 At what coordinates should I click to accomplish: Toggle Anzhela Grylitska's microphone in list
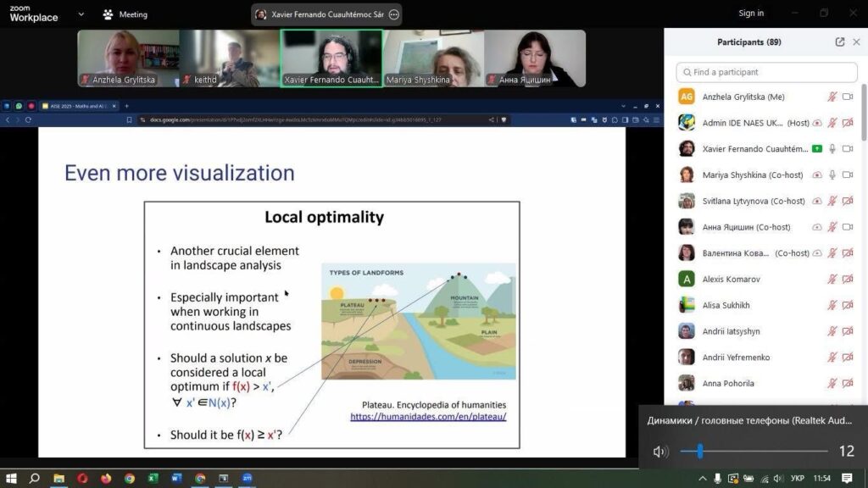click(832, 97)
